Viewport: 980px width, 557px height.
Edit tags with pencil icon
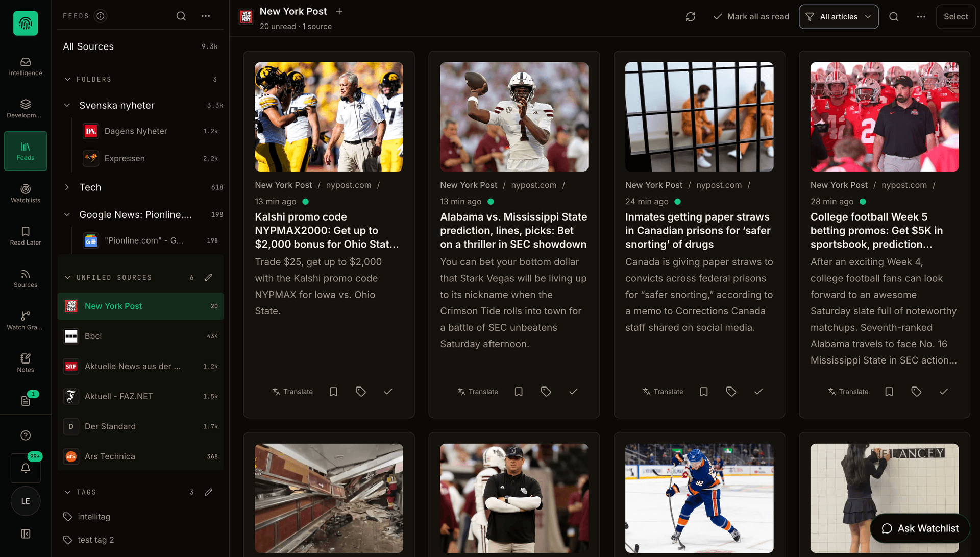(208, 492)
